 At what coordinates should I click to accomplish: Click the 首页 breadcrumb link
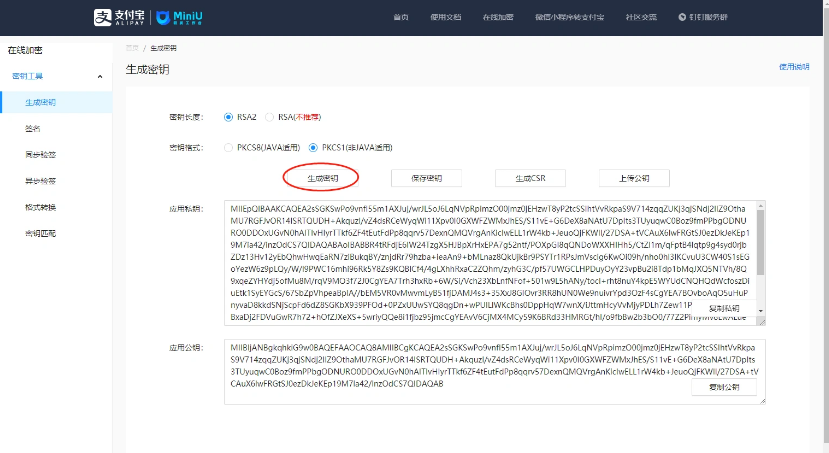(x=132, y=48)
